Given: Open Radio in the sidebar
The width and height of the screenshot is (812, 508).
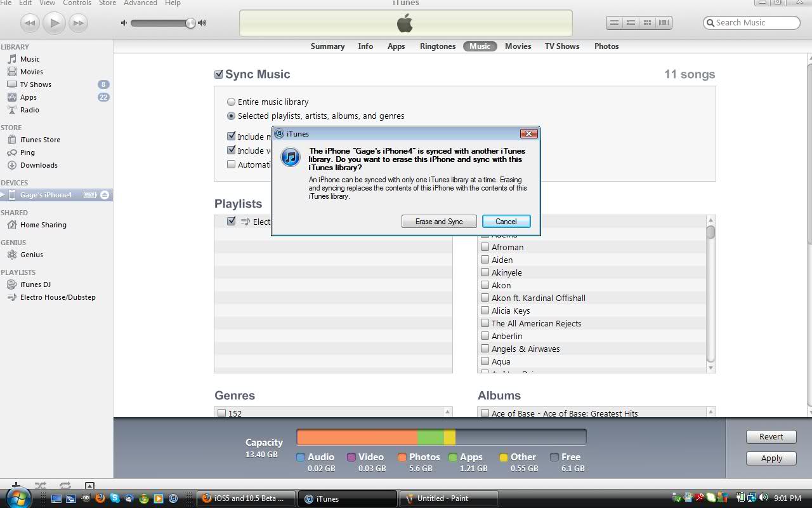Looking at the screenshot, I should point(30,110).
